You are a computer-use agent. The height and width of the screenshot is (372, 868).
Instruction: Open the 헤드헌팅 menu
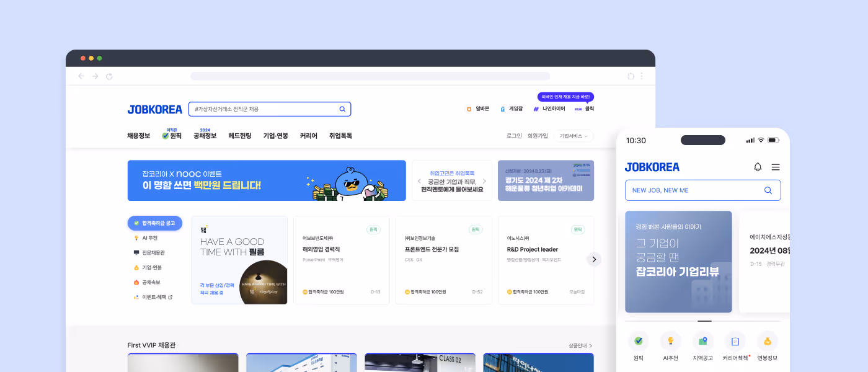(240, 136)
